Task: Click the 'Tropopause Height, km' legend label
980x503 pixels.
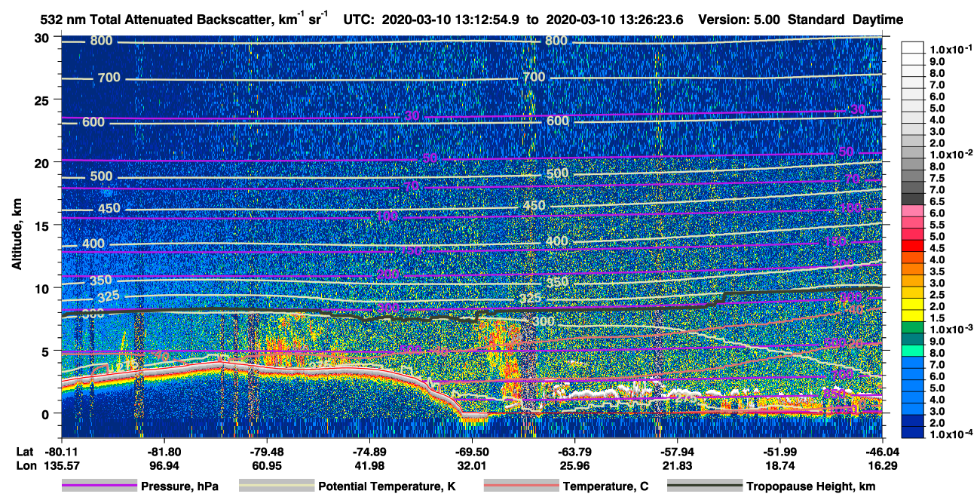Action: pyautogui.click(x=810, y=486)
